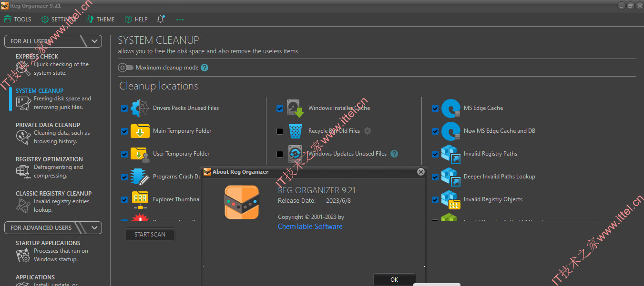The height and width of the screenshot is (286, 644).
Task: Uncheck Invalid Registry Paths
Action: tap(435, 154)
